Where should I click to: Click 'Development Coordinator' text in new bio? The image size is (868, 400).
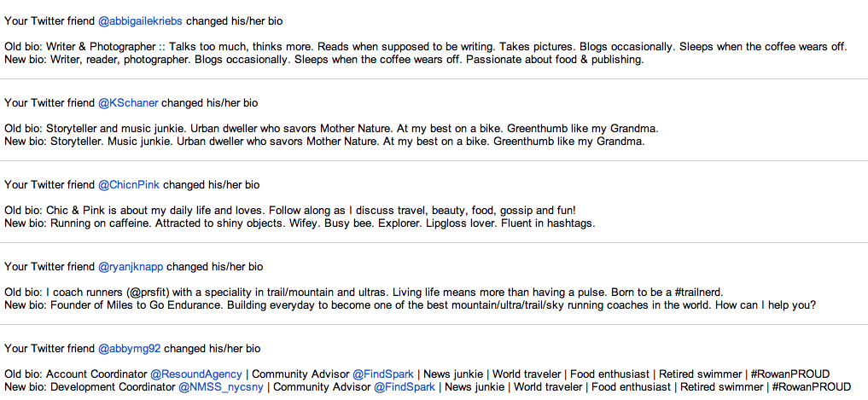click(x=113, y=386)
